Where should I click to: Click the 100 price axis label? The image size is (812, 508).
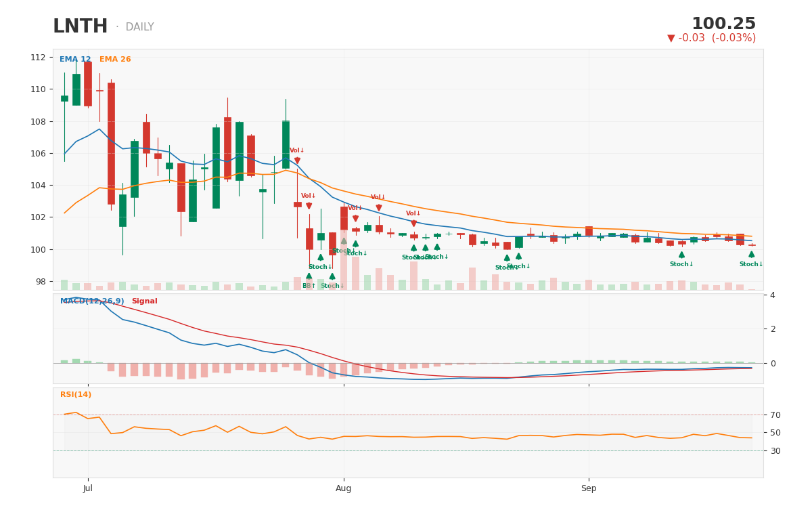[38, 249]
